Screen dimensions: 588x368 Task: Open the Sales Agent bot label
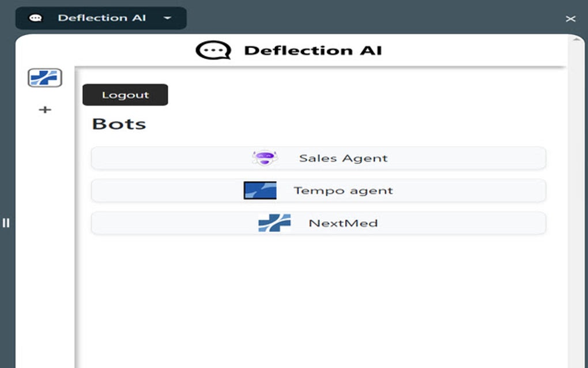click(x=343, y=158)
